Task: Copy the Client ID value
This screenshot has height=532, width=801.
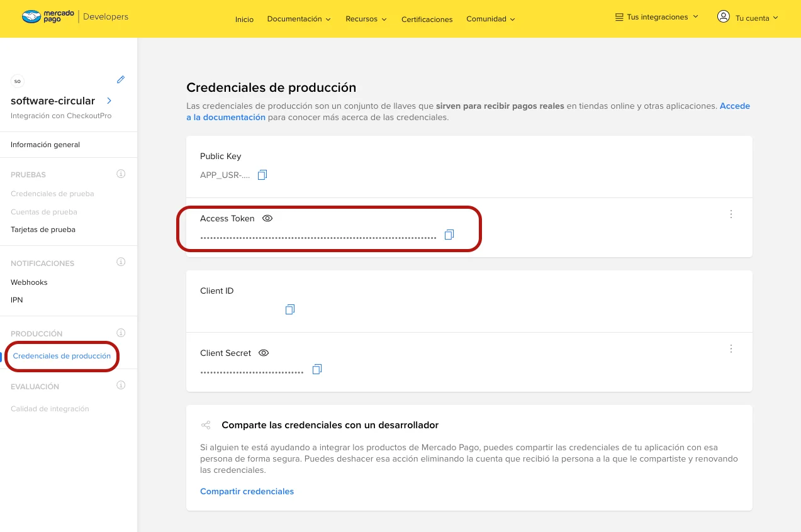Action: (x=289, y=309)
